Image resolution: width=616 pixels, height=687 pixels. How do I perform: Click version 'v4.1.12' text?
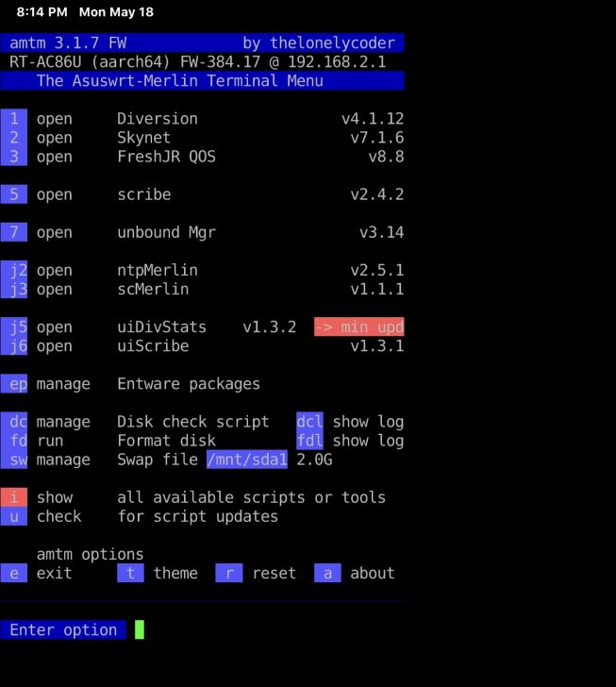(x=373, y=119)
